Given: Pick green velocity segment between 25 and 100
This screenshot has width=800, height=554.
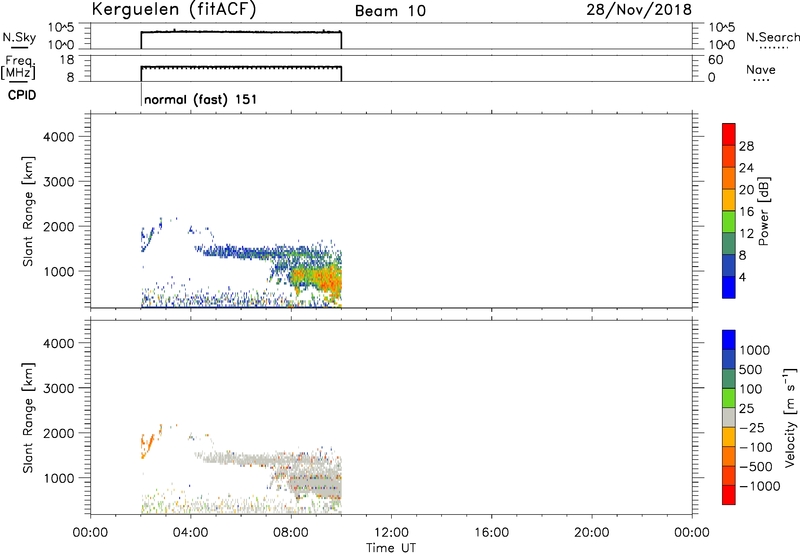Looking at the screenshot, I should [729, 398].
